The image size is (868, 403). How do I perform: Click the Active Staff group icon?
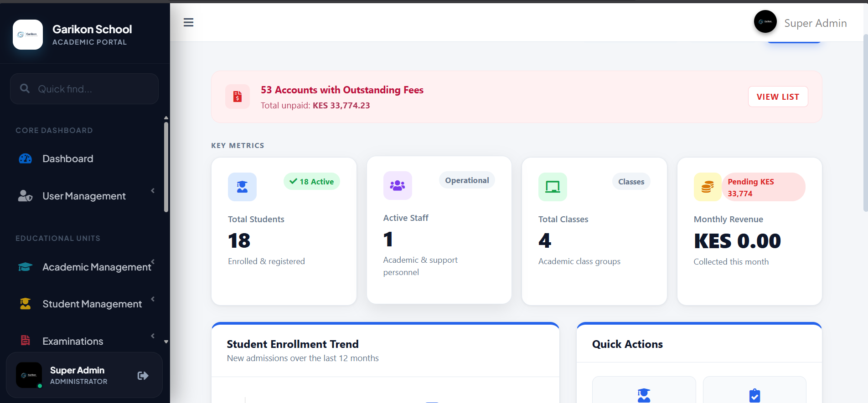point(398,185)
